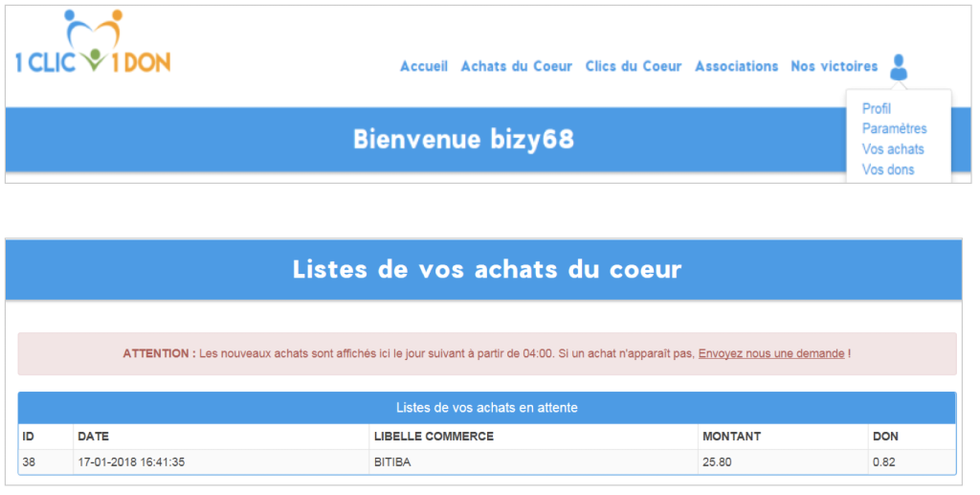Screen dimensions: 980x495
Task: Open the user account icon menu
Action: [x=899, y=67]
